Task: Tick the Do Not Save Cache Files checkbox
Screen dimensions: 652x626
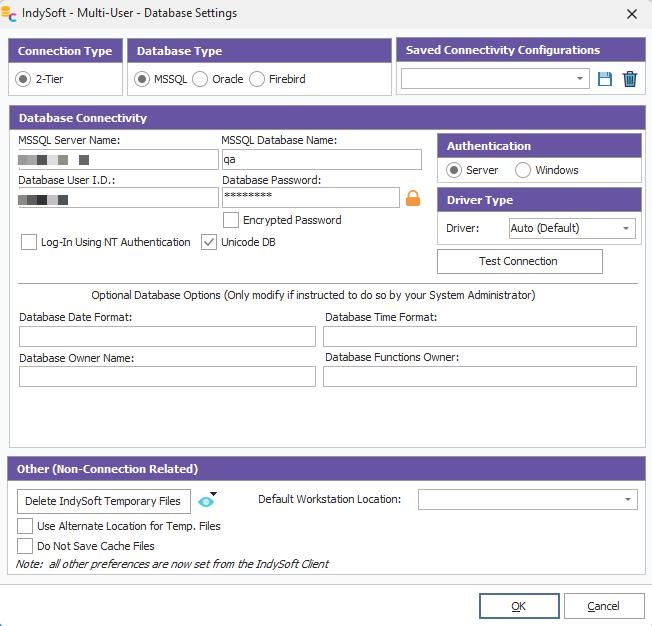Action: coord(25,546)
